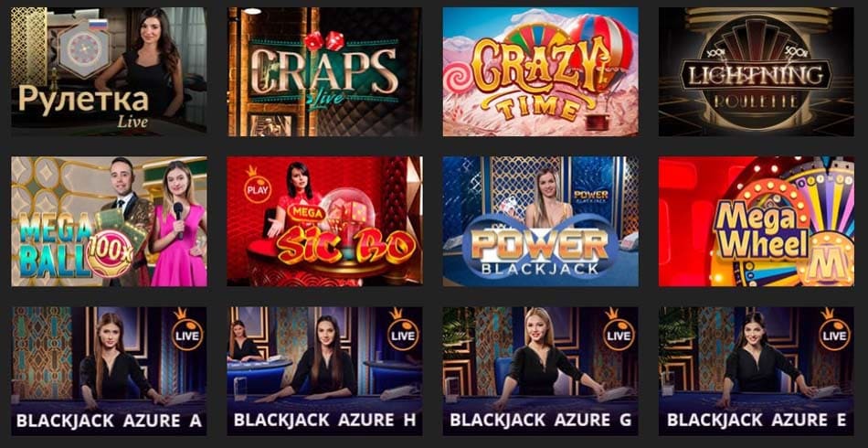Image resolution: width=868 pixels, height=448 pixels.
Task: Launch the Power Blackjack table
Action: 540,221
